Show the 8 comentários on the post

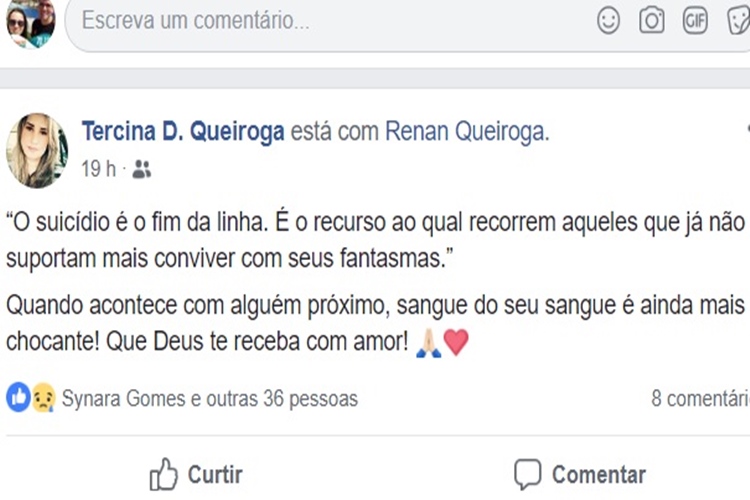point(700,399)
